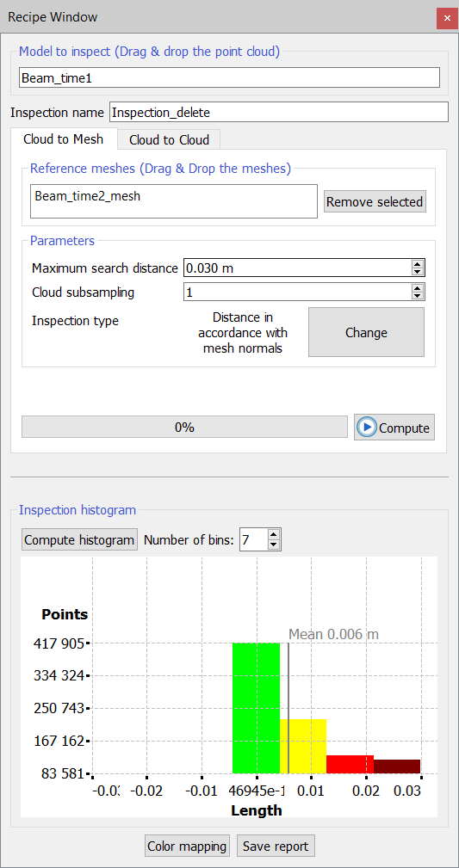Decrease Cloud subsampling value with down arrow
The height and width of the screenshot is (868, 459).
pyautogui.click(x=417, y=296)
